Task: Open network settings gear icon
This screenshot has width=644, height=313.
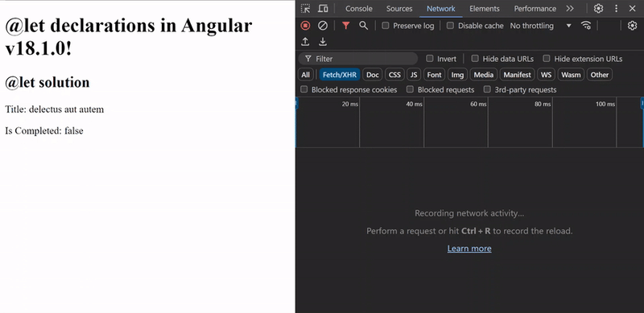Action: pos(632,26)
